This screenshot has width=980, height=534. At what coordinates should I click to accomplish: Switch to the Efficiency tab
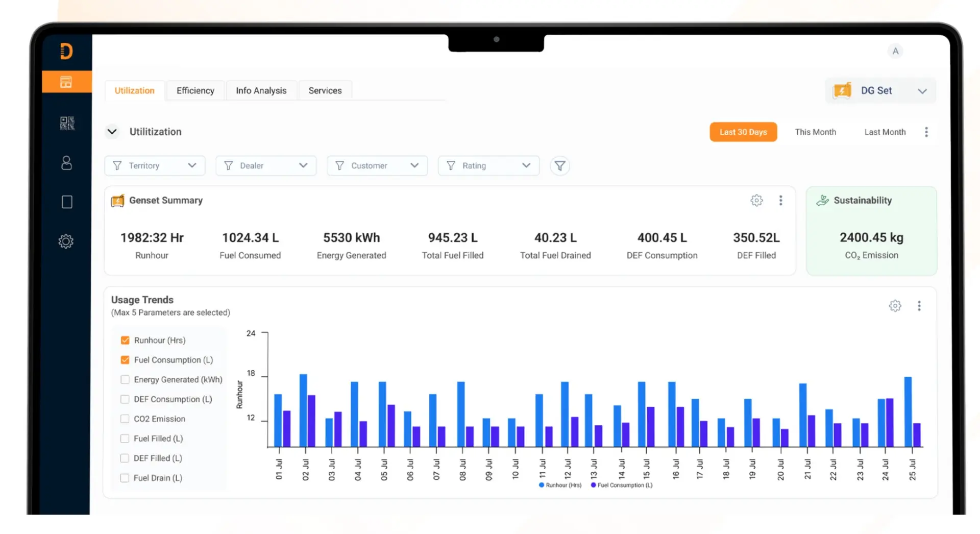tap(195, 90)
